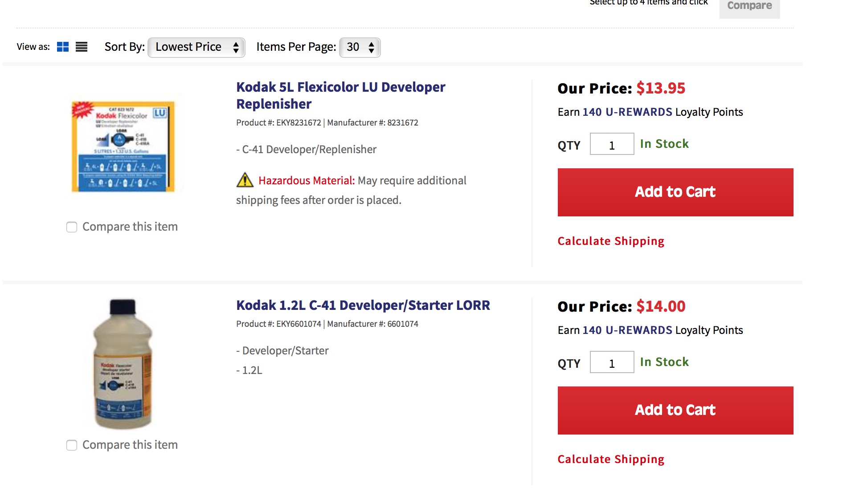The width and height of the screenshot is (859, 504).
Task: Open Kodak 5L Flexicolor LU Developer Replenisher link
Action: tap(340, 95)
